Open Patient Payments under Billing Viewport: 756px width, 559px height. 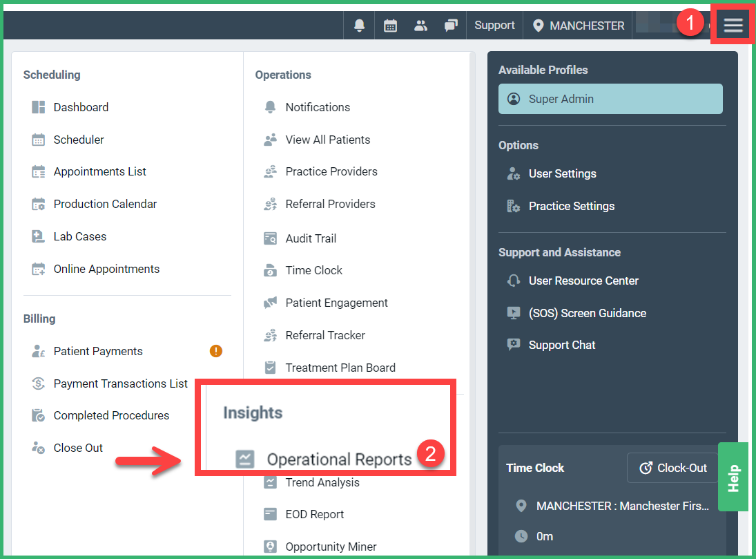[x=98, y=351]
